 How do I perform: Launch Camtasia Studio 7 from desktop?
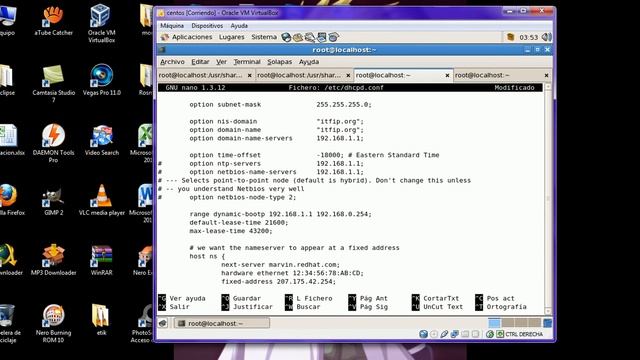point(53,83)
